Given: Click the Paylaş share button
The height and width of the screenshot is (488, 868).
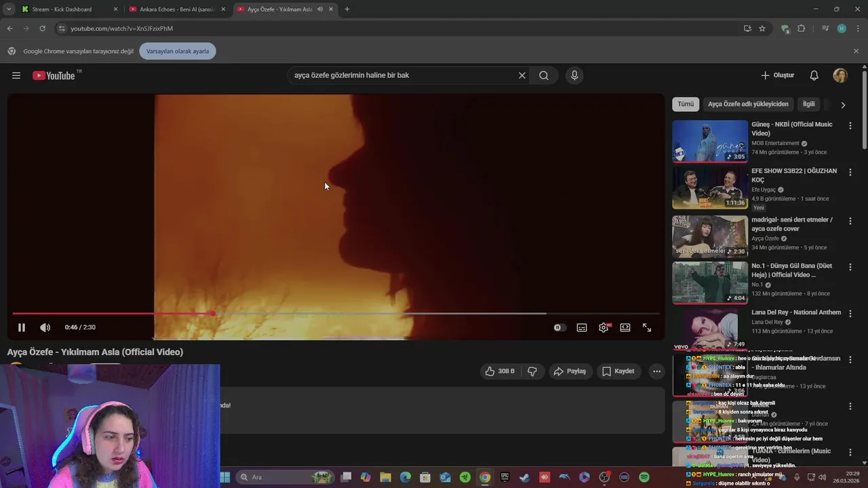Looking at the screenshot, I should 570,371.
